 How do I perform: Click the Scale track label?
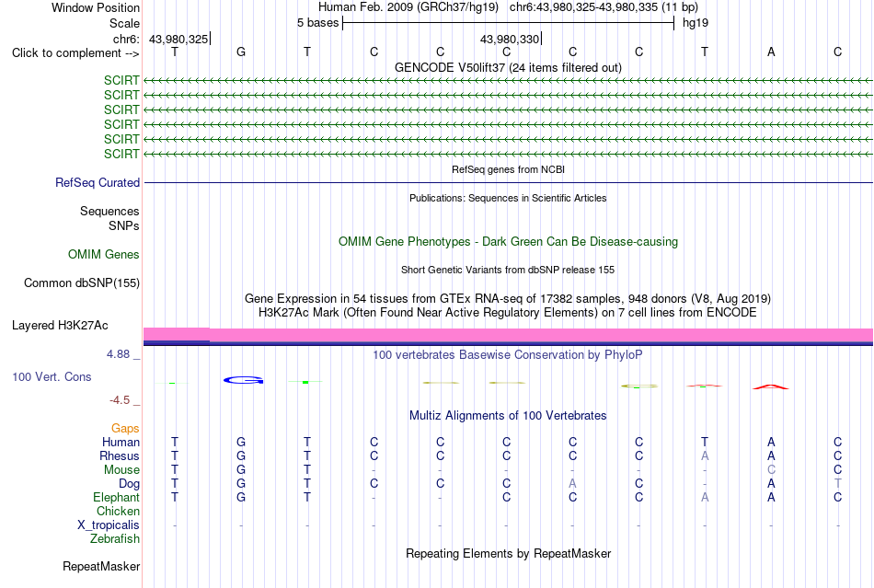(124, 23)
